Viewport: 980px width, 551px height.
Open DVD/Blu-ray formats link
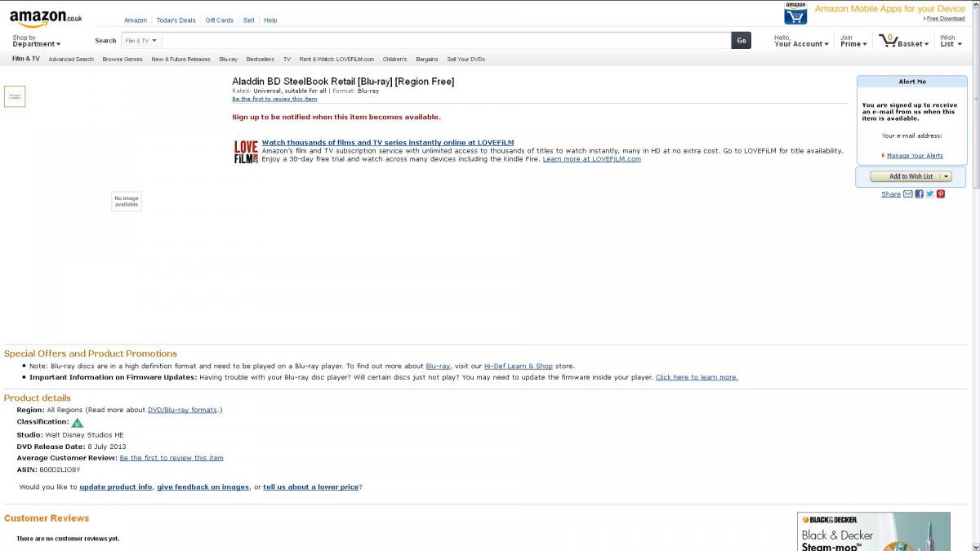182,410
